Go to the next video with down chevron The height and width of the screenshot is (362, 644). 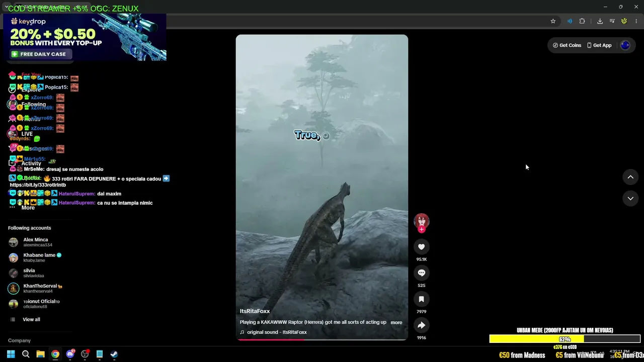pyautogui.click(x=630, y=199)
